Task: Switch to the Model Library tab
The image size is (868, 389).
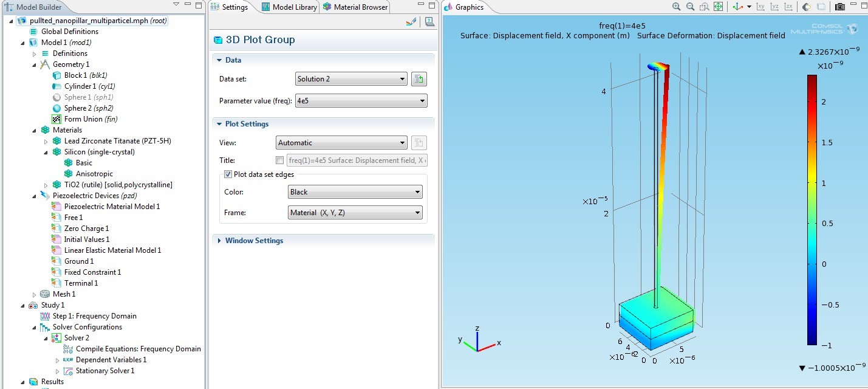Action: (290, 7)
